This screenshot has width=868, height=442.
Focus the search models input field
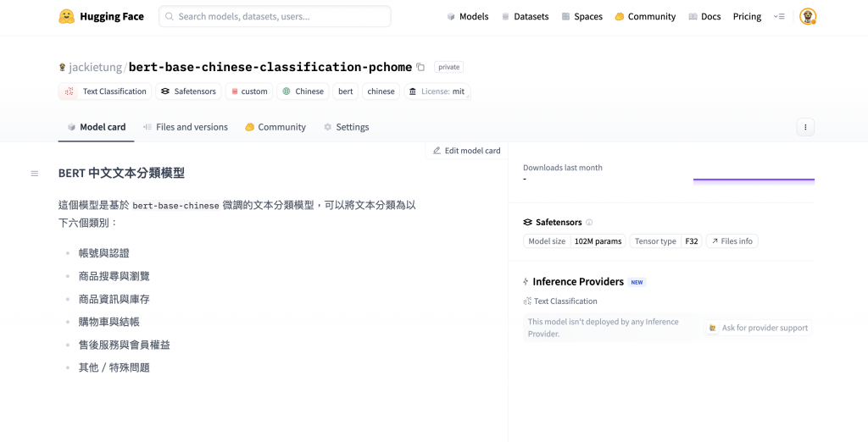275,17
